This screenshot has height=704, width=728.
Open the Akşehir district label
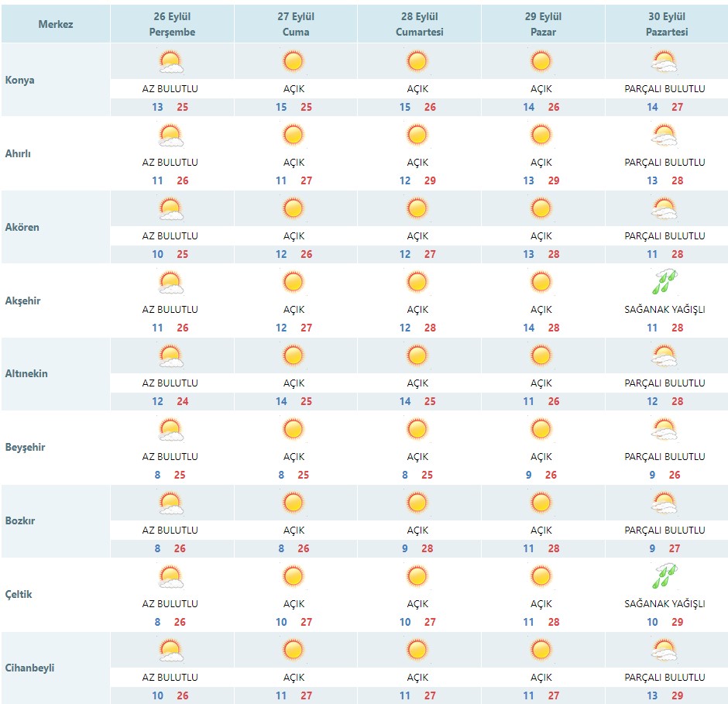(22, 300)
